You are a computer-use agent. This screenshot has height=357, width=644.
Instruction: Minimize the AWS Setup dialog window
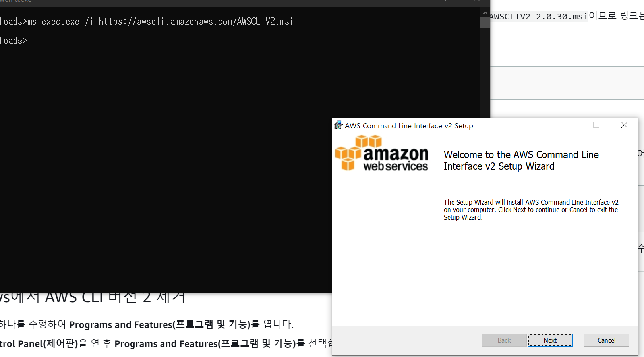(x=569, y=125)
